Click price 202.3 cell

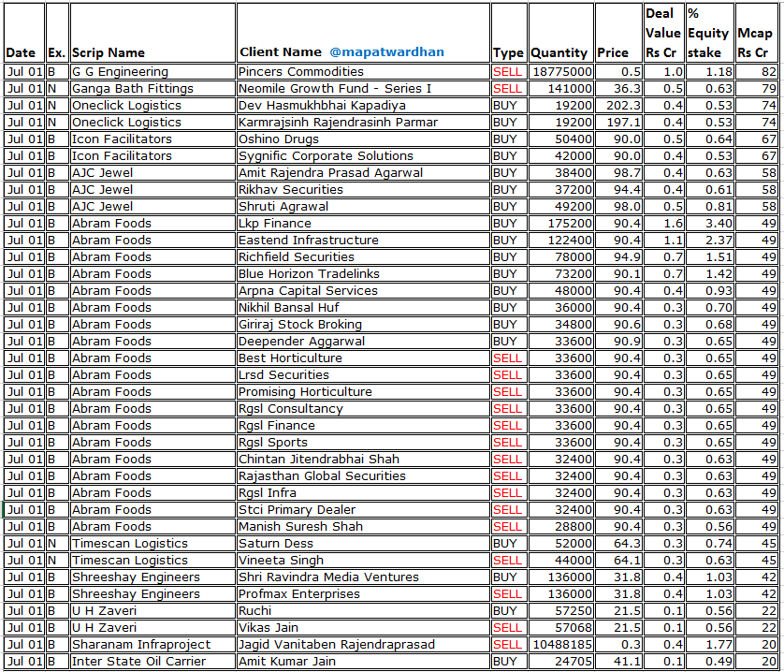(x=618, y=105)
